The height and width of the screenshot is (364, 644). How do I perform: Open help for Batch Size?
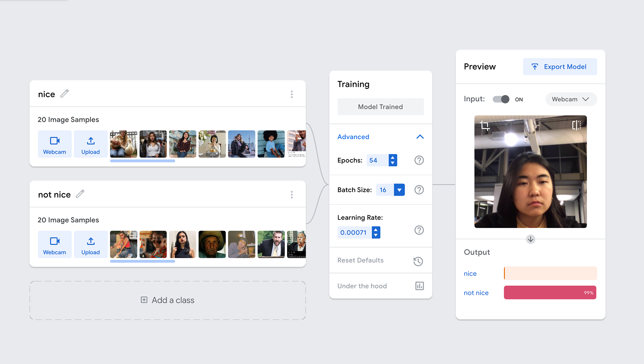point(419,190)
